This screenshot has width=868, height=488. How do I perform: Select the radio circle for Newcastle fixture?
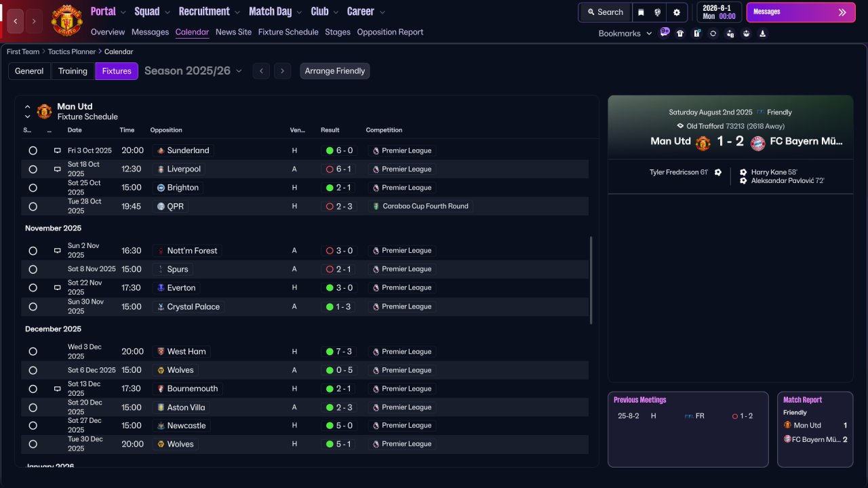click(33, 426)
